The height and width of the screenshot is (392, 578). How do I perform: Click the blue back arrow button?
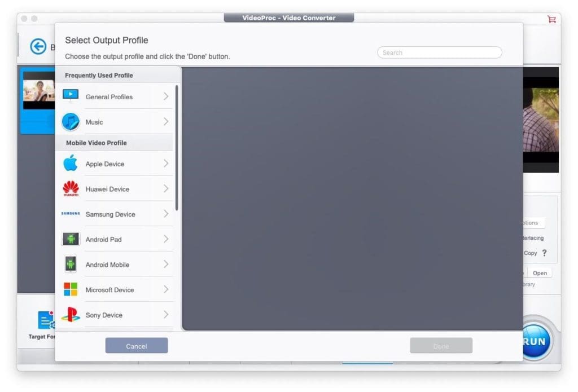(38, 47)
